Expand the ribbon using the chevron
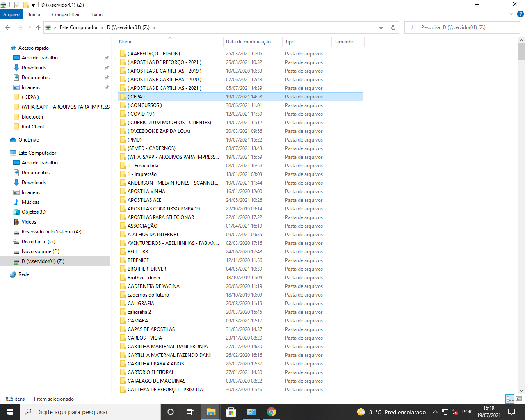This screenshot has width=525, height=420. coord(511,14)
